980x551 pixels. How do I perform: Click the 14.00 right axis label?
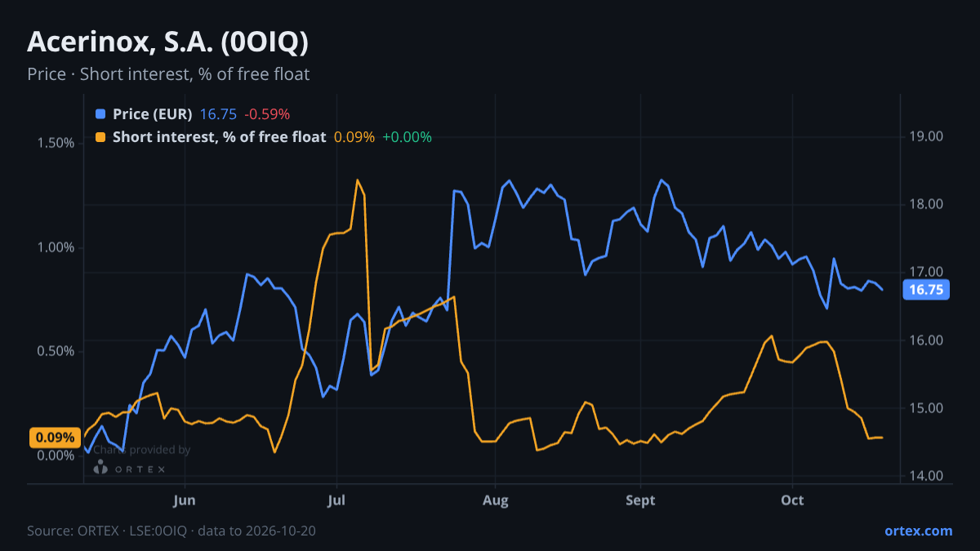[x=927, y=476]
